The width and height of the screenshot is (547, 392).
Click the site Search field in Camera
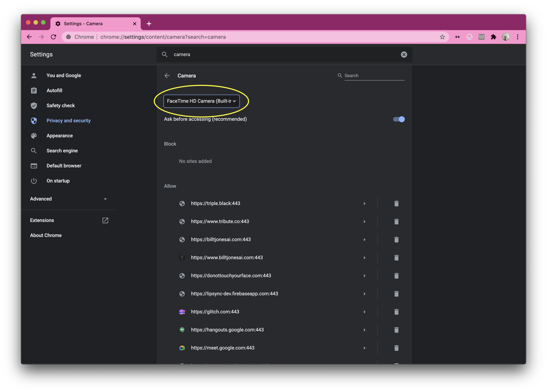click(x=374, y=76)
